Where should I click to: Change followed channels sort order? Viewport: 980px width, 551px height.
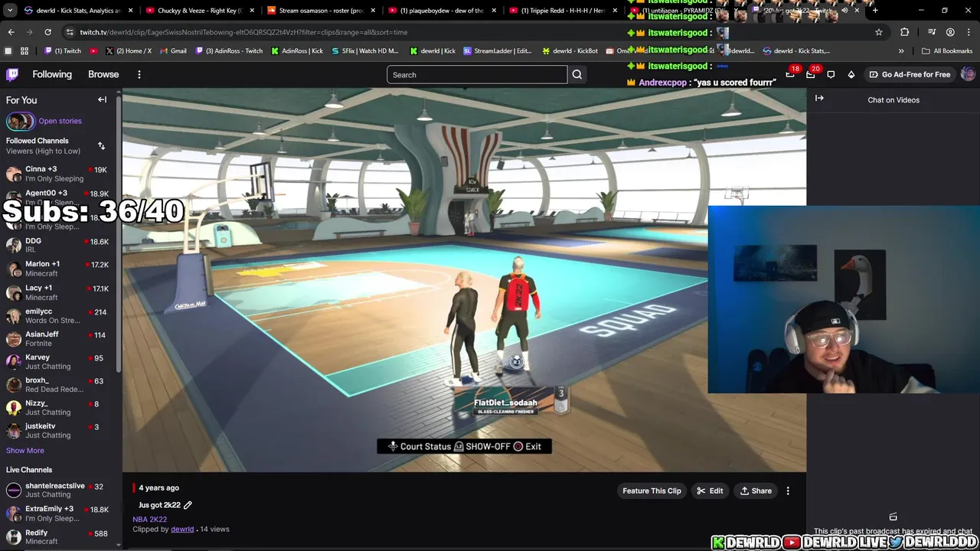[101, 145]
